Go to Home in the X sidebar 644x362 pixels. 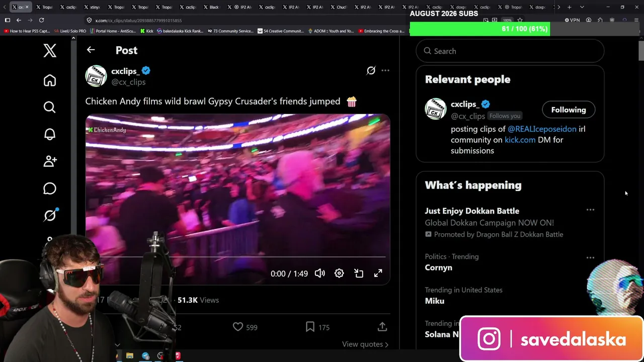[x=50, y=80]
